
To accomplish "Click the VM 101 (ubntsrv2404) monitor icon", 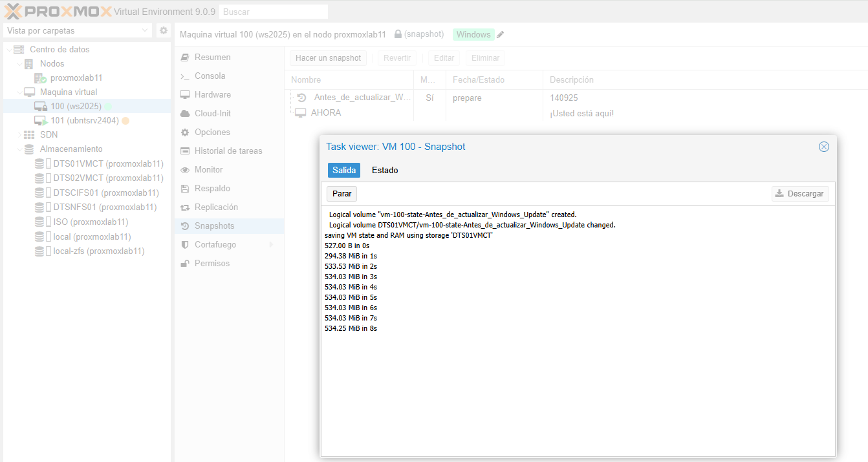I will pyautogui.click(x=40, y=120).
